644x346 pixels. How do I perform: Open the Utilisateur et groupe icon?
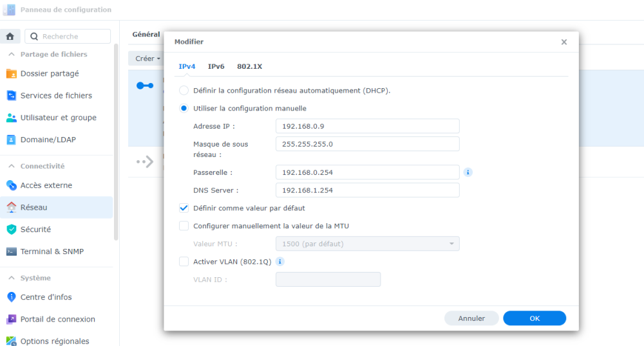pyautogui.click(x=12, y=118)
